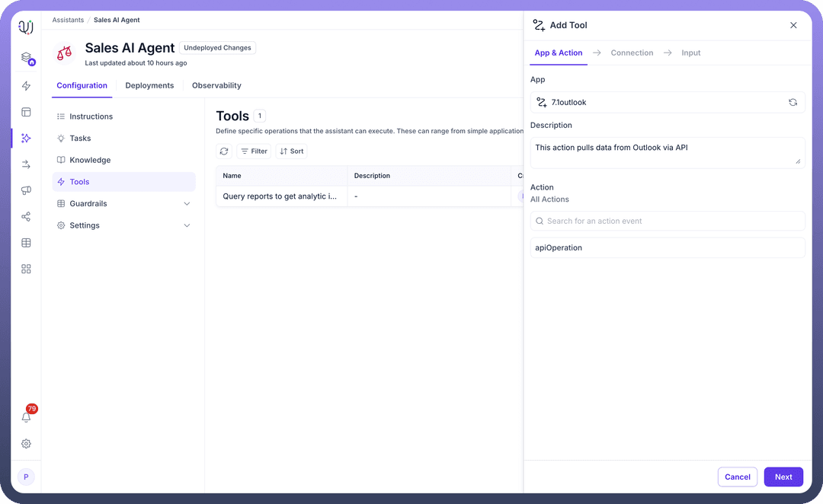Open the settings gear in the left sidebar
Viewport: 823px width, 504px height.
pos(26,444)
